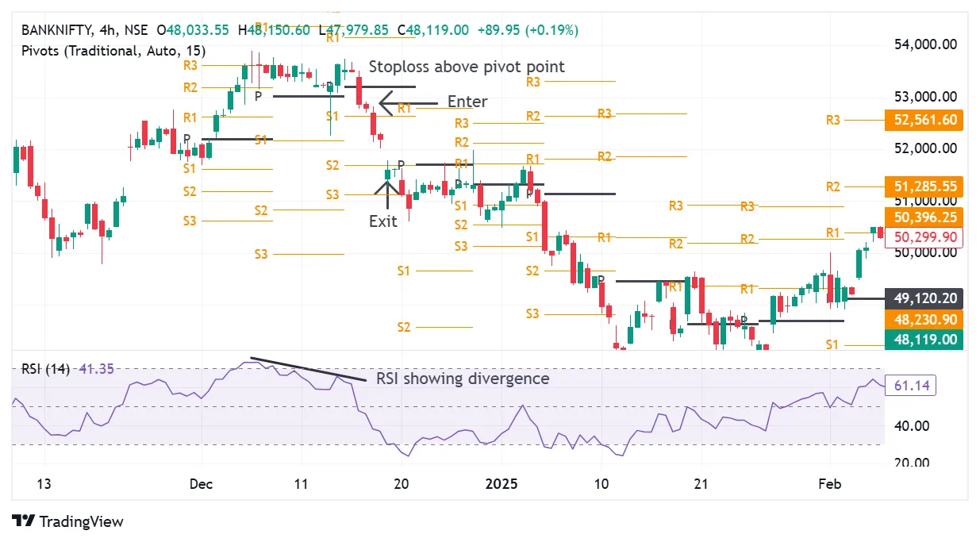Click the 'Feb' label on time axis
980x542 pixels.
[831, 484]
